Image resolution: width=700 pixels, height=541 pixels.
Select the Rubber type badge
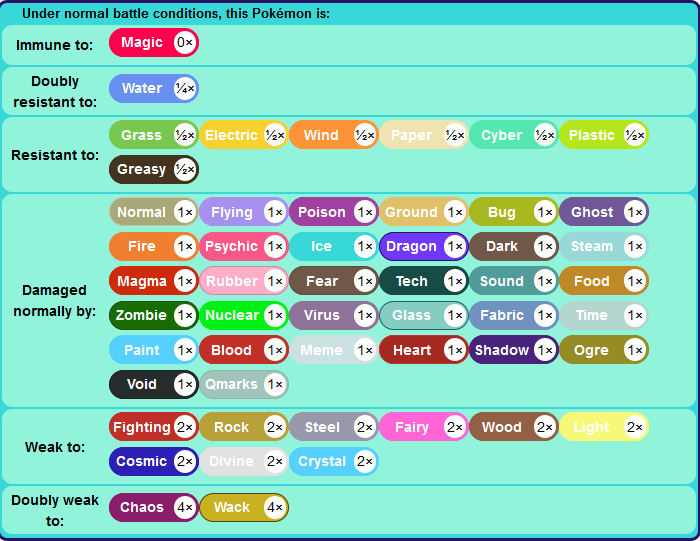[244, 281]
